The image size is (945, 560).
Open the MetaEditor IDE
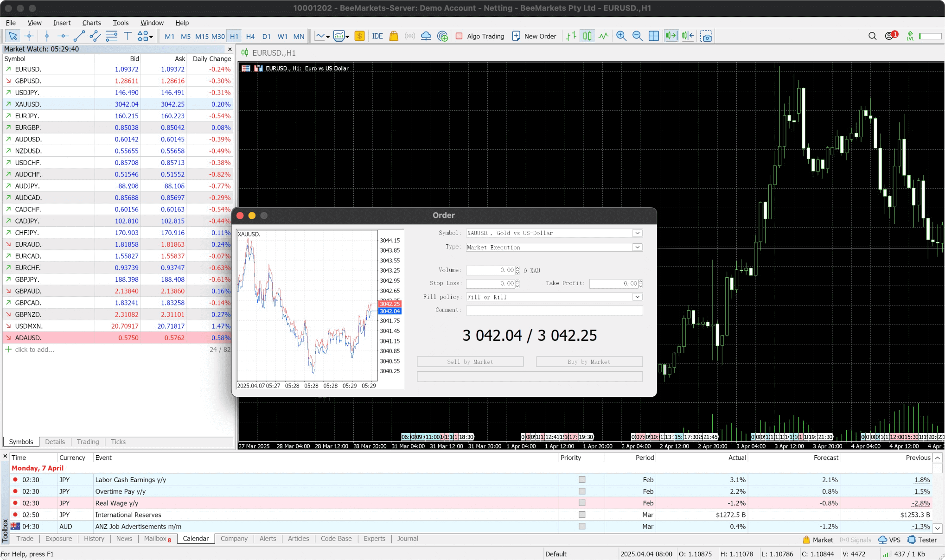pyautogui.click(x=377, y=36)
